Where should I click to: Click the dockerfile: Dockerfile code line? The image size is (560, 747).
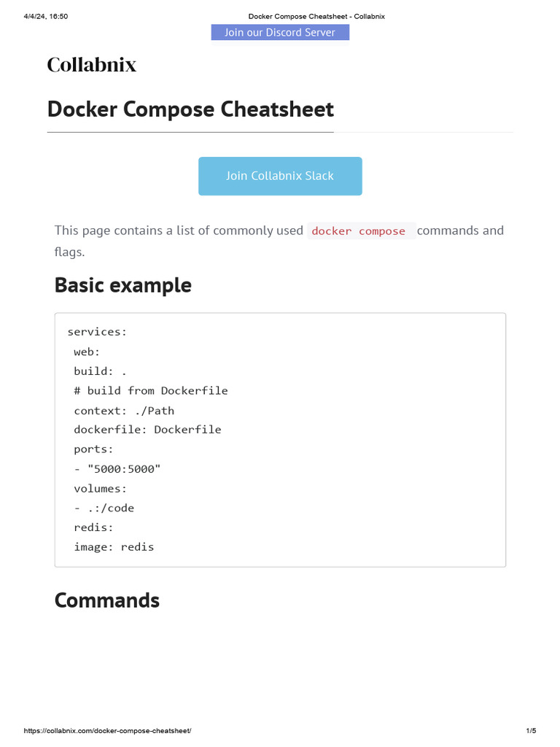coord(147,430)
